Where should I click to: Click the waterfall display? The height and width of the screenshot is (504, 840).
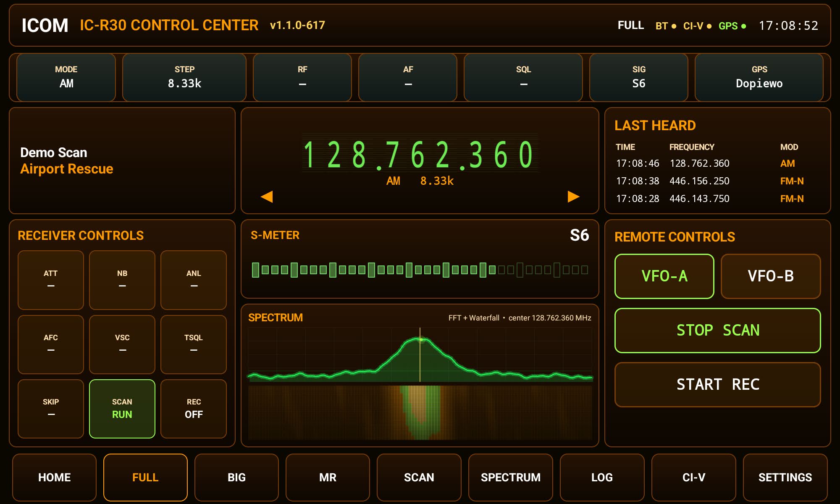[420, 412]
